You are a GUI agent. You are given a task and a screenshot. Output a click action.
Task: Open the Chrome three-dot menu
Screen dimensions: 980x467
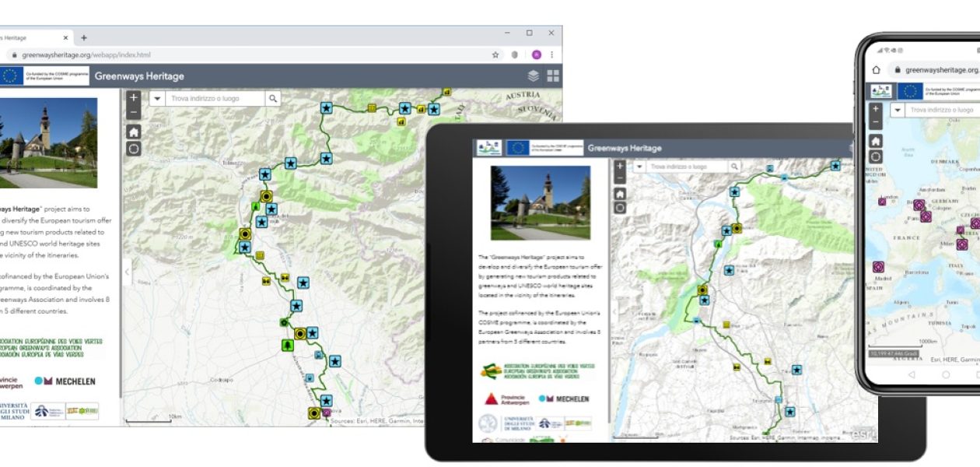coord(552,54)
